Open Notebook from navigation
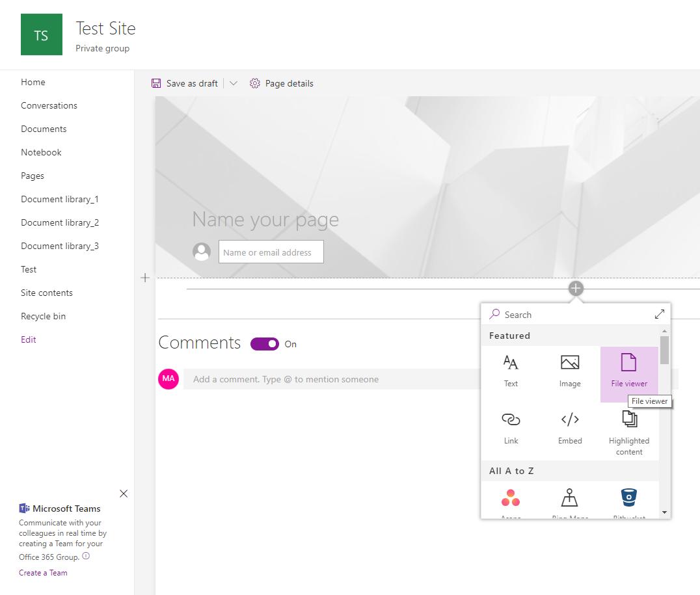The image size is (700, 595). 41,152
